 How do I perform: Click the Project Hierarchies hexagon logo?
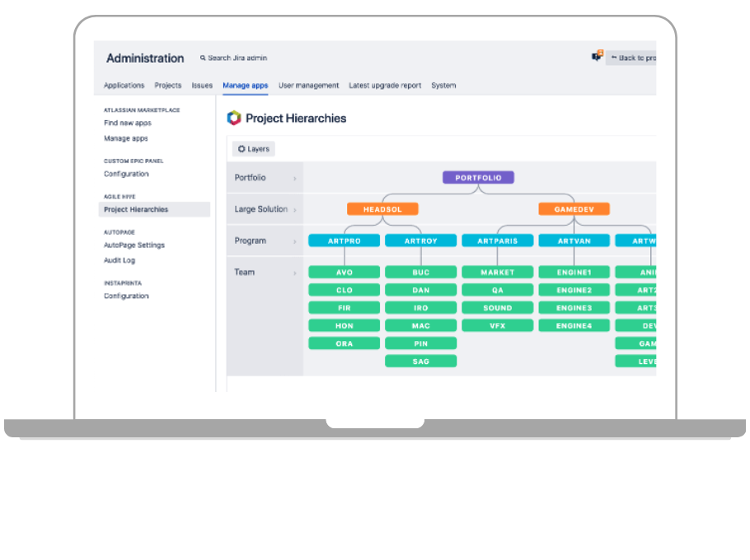coord(234,118)
